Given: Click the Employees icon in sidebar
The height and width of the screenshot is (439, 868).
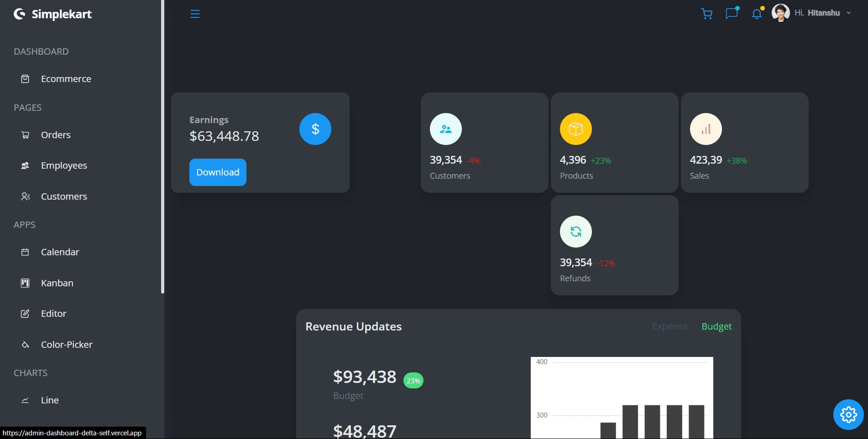Looking at the screenshot, I should 25,165.
